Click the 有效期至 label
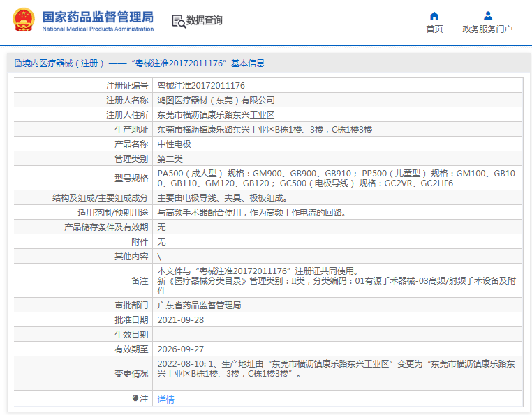The width and height of the screenshot is (532, 415). pos(131,349)
